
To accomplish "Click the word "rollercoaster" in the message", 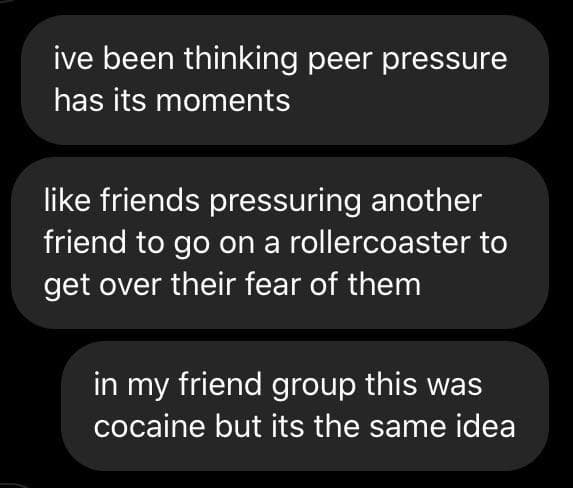I will tap(380, 242).
